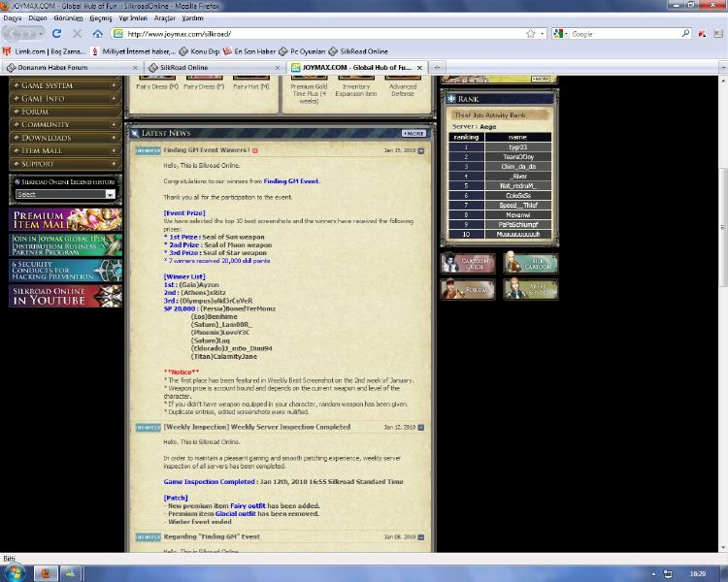Image resolution: width=728 pixels, height=582 pixels.
Task: Open the Finding GM Event link
Action: pyautogui.click(x=291, y=181)
